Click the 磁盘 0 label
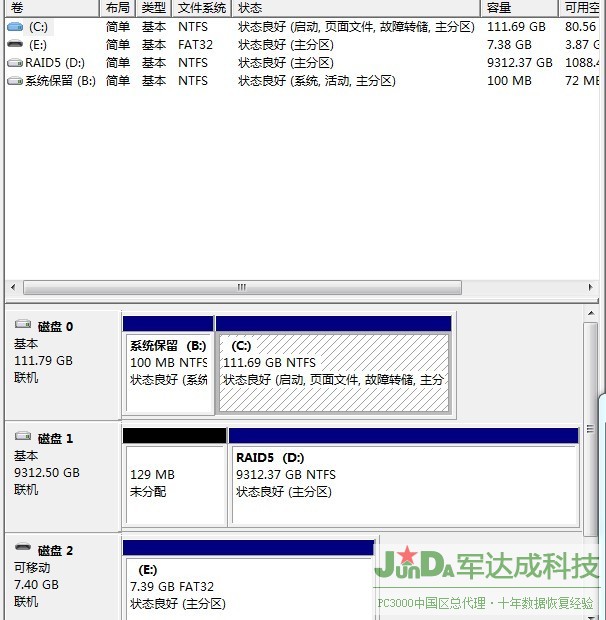 (x=55, y=327)
